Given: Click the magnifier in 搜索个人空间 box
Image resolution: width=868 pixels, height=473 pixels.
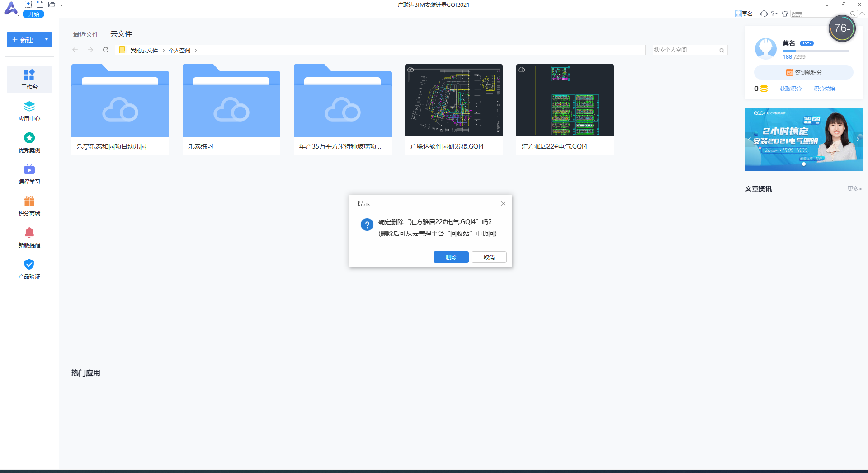Looking at the screenshot, I should 722,50.
